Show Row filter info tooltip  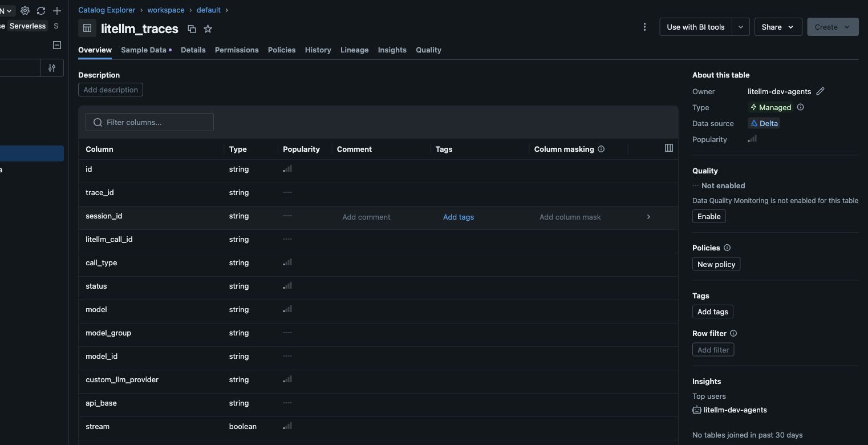tap(733, 333)
